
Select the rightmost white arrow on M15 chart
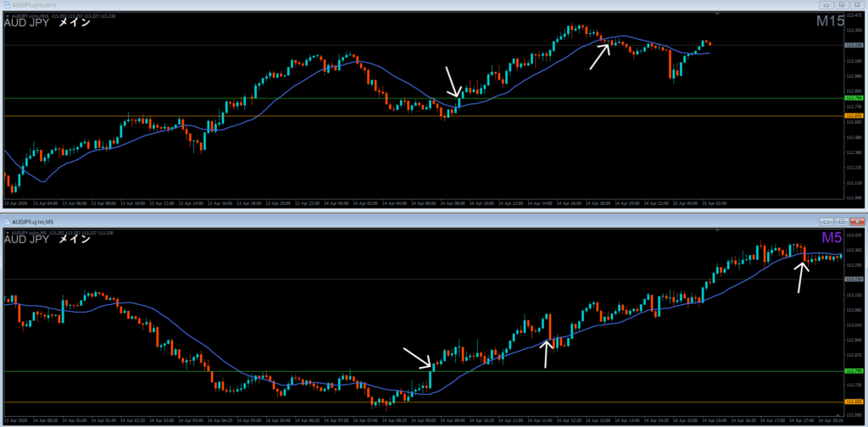(x=600, y=56)
